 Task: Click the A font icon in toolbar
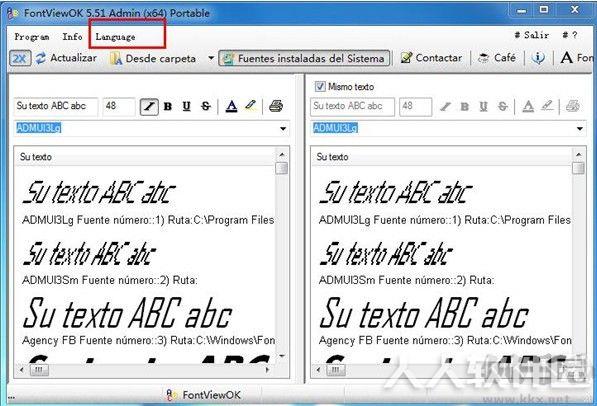pyautogui.click(x=567, y=58)
